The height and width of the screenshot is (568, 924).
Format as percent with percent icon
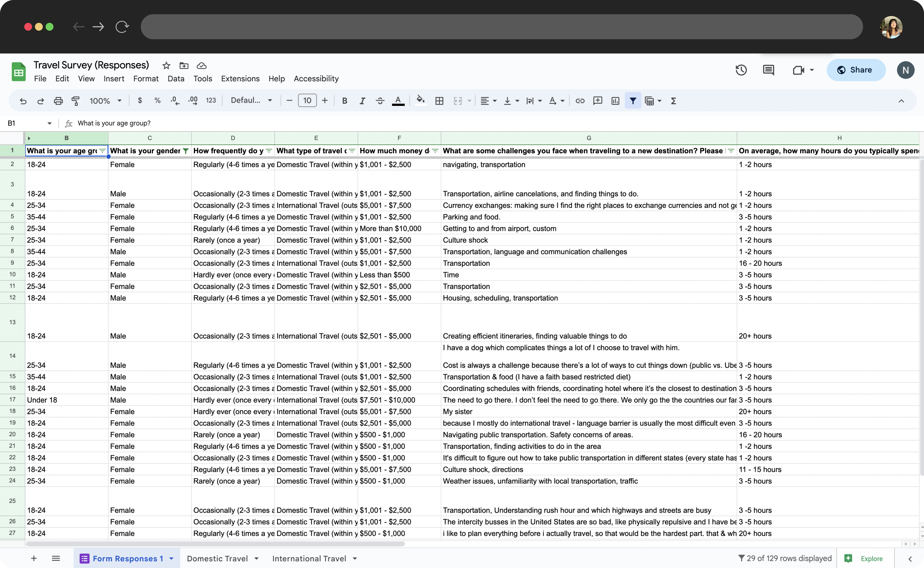click(x=158, y=100)
